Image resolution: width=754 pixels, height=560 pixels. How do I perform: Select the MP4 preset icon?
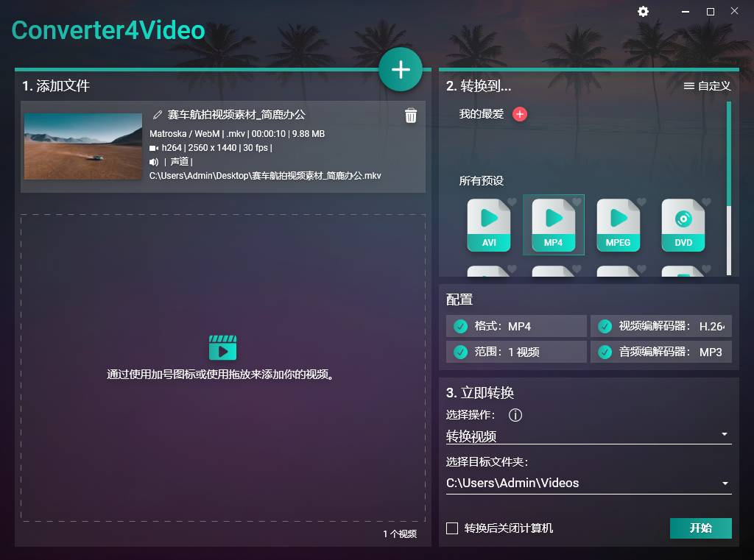pyautogui.click(x=553, y=224)
